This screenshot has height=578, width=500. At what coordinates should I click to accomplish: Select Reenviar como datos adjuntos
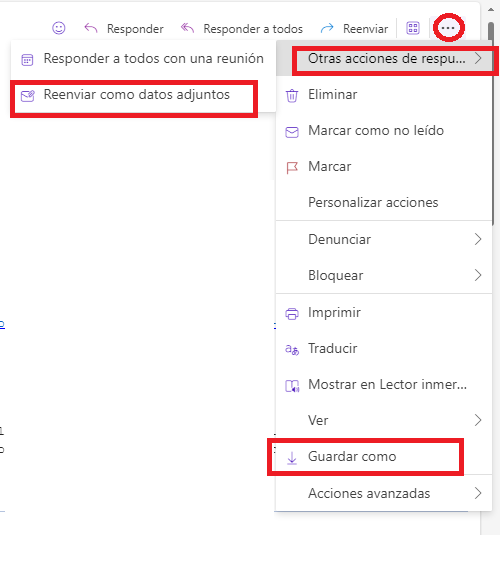(x=134, y=95)
